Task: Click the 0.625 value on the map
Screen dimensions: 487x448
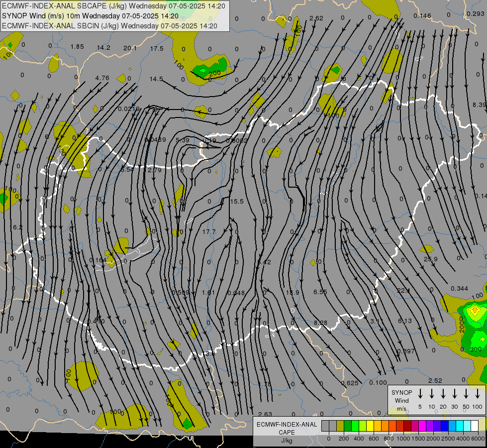Action: click(350, 383)
